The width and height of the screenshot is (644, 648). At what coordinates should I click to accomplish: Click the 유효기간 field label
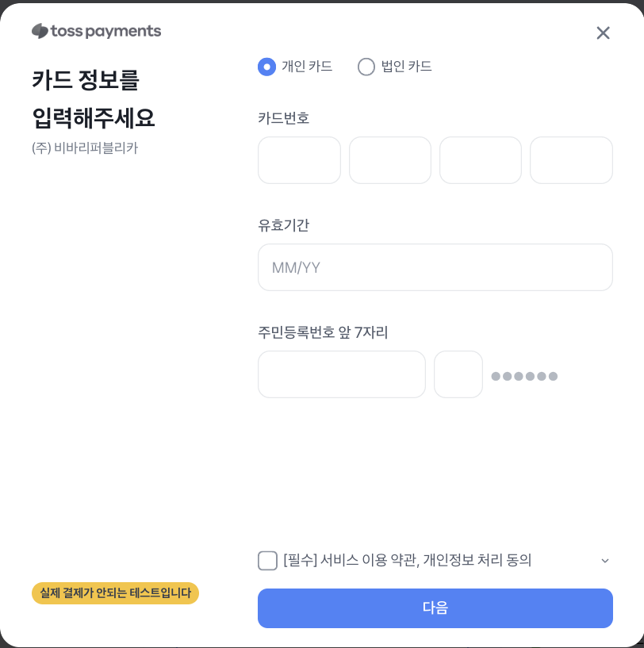point(284,225)
